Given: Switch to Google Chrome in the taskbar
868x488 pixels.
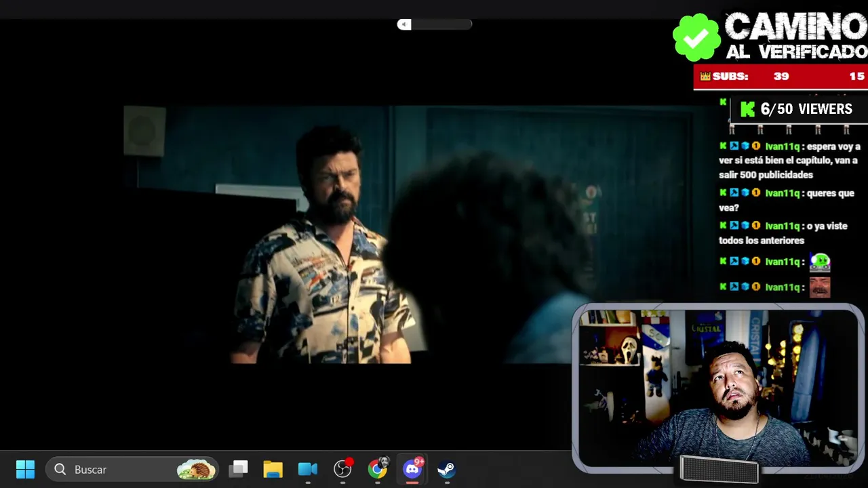Looking at the screenshot, I should [378, 468].
